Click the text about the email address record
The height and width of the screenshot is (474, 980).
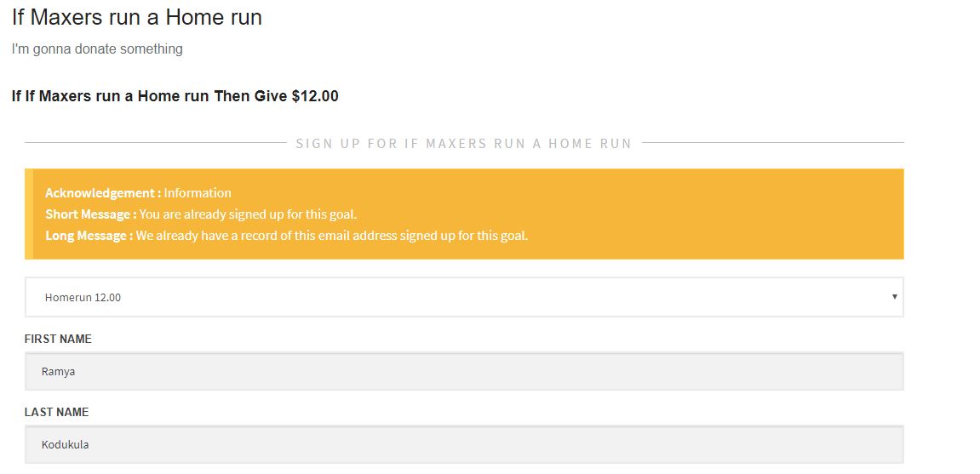pyautogui.click(x=332, y=236)
